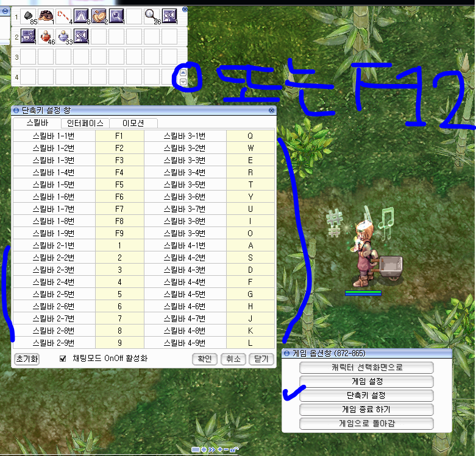This screenshot has height=456, width=476.
Task: Click the hotbar up arrow button
Action: tap(183, 73)
